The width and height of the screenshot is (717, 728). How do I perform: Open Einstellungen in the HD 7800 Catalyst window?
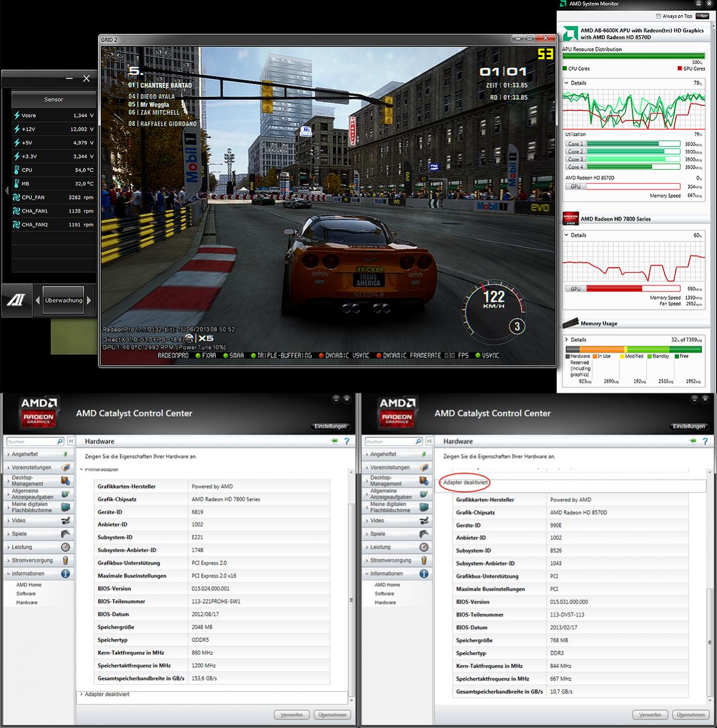coord(331,426)
